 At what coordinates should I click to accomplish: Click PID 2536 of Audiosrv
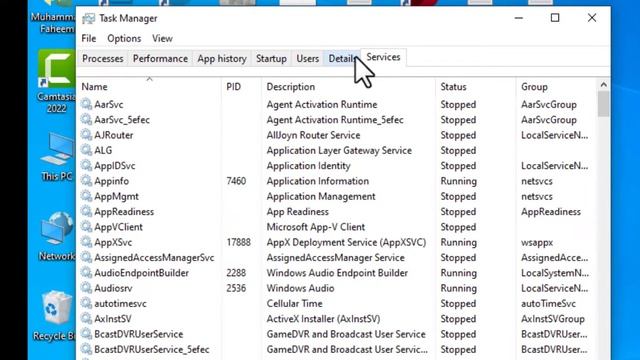(236, 288)
